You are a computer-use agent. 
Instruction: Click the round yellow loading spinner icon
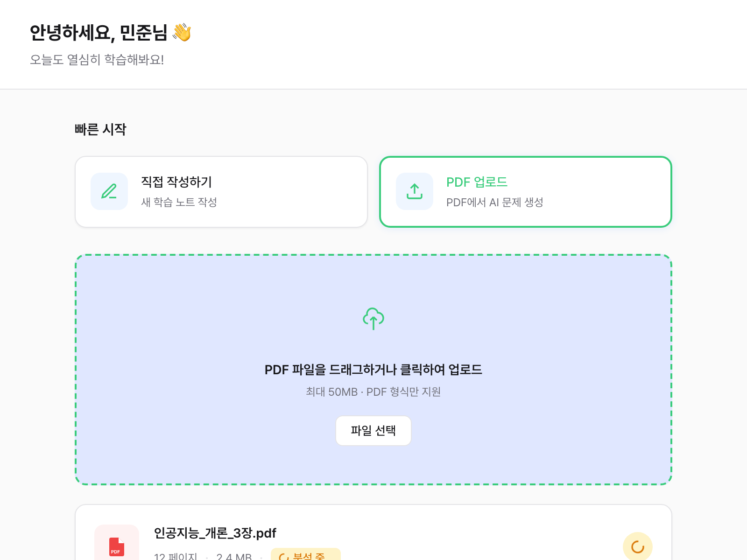point(637,546)
